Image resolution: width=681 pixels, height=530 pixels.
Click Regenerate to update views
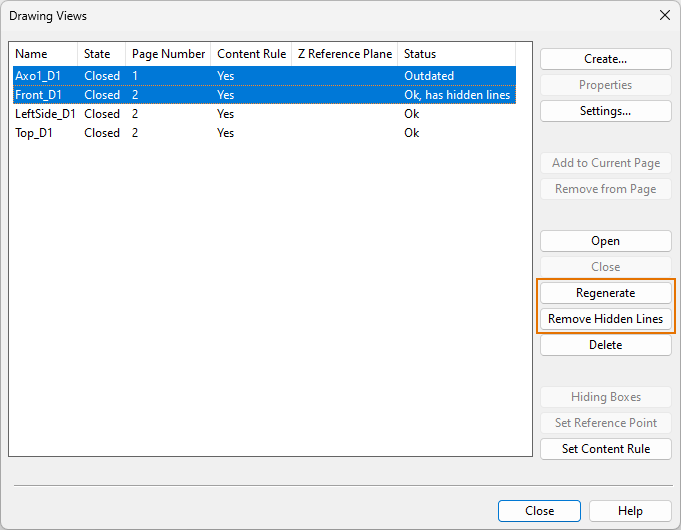point(605,293)
